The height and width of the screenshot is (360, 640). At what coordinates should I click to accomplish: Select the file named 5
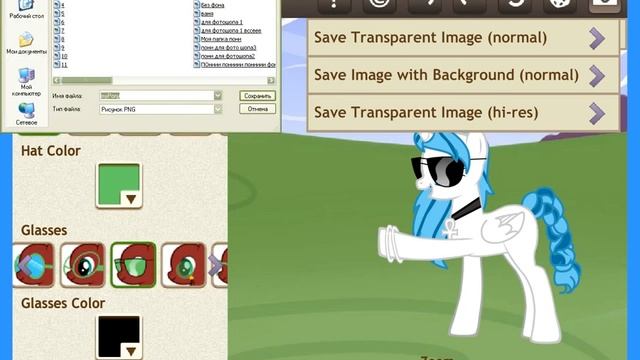pyautogui.click(x=60, y=13)
